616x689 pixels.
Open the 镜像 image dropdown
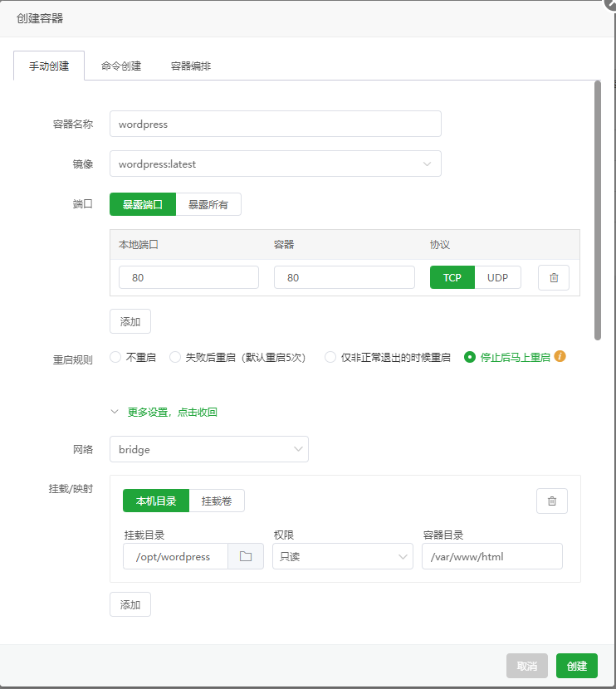click(275, 164)
